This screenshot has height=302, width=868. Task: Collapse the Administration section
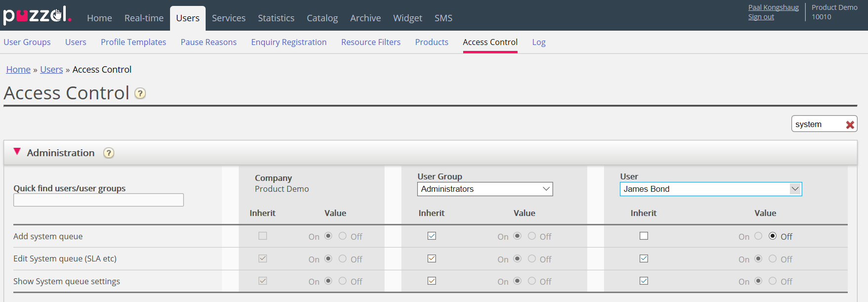pyautogui.click(x=17, y=152)
